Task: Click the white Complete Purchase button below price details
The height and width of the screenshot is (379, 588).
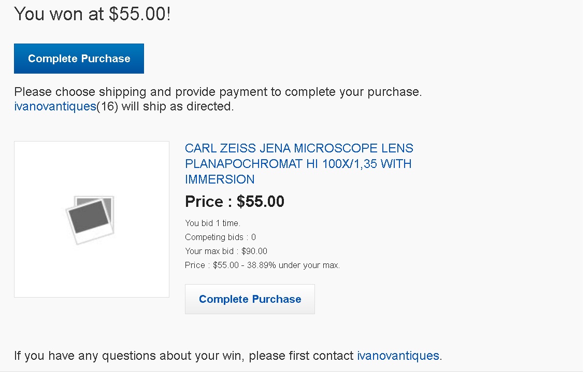Action: 250,299
